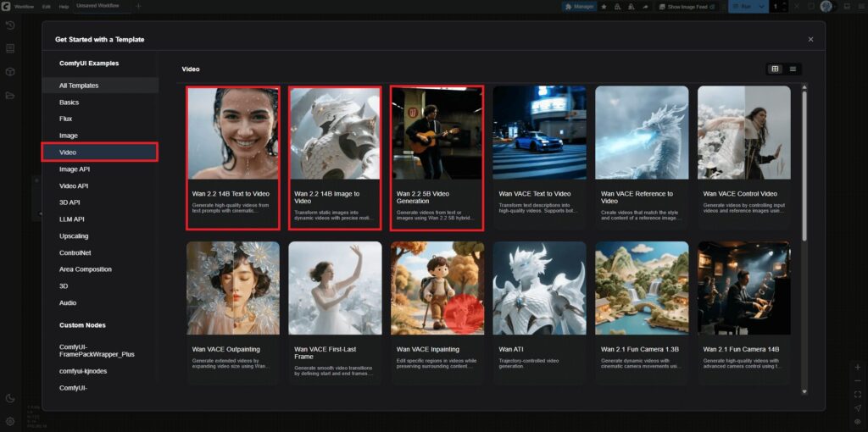The width and height of the screenshot is (868, 432).
Task: Open the Workflow menu
Action: click(x=25, y=7)
